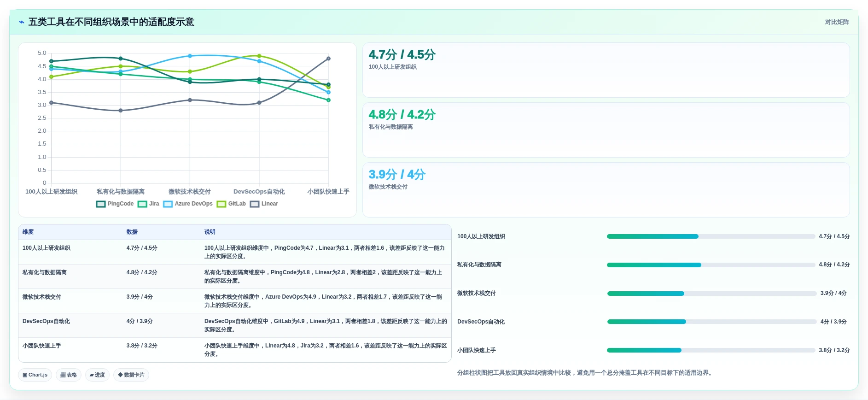Screen dimensions: 868x400
Task: Click Linear data point at 私有化与数据隔离
Action: pos(121,111)
